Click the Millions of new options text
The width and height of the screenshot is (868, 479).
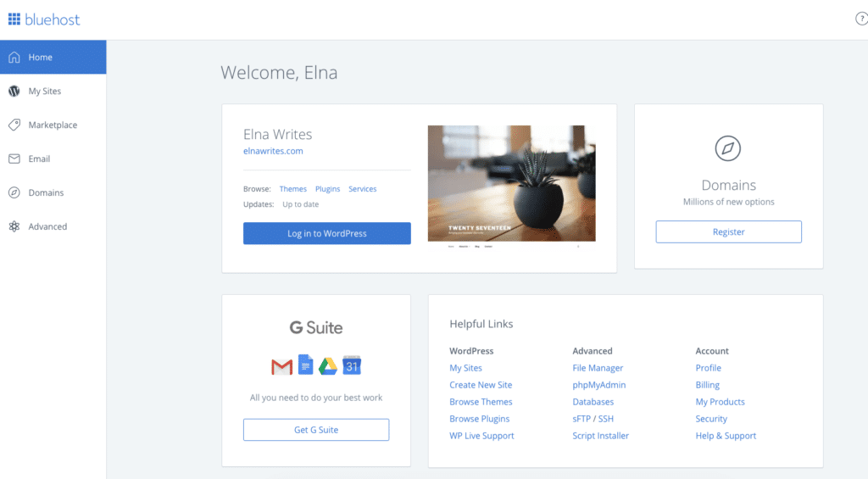pos(728,202)
